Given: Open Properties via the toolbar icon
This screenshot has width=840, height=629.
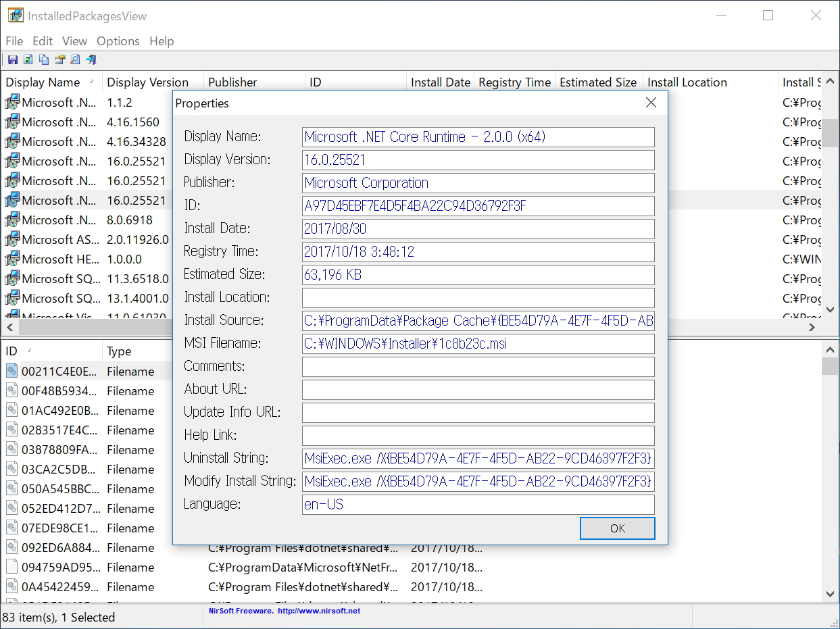Looking at the screenshot, I should click(x=59, y=59).
